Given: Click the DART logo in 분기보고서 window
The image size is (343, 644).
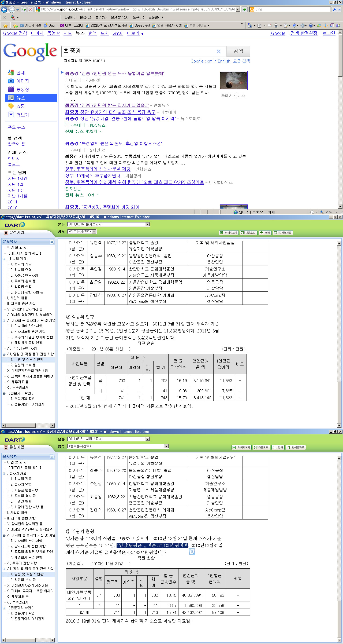Looking at the screenshot, I should tap(15, 225).
